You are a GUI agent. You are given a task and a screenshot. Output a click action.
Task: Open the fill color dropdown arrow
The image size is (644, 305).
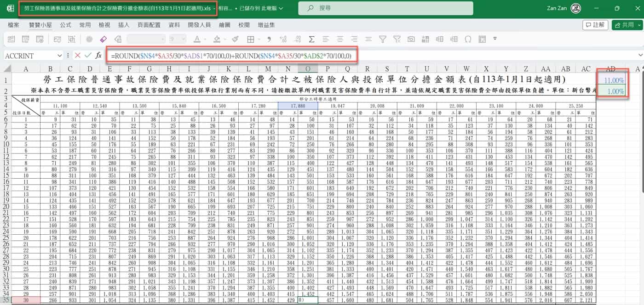225,39
